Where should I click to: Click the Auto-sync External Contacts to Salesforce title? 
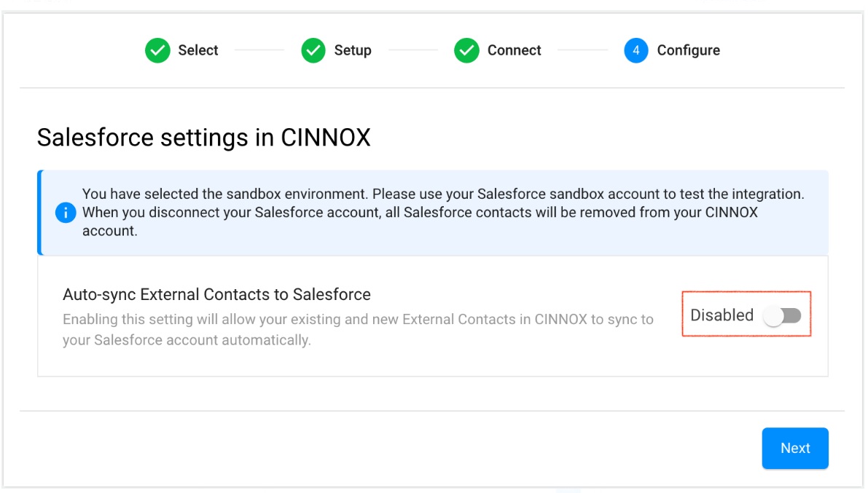[216, 294]
